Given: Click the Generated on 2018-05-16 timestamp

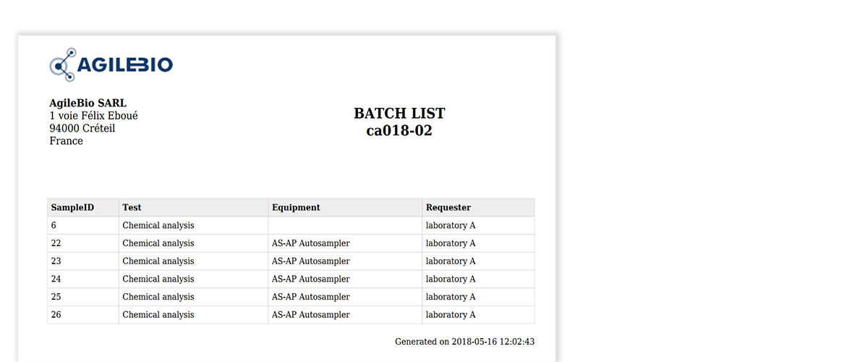Looking at the screenshot, I should 465,341.
